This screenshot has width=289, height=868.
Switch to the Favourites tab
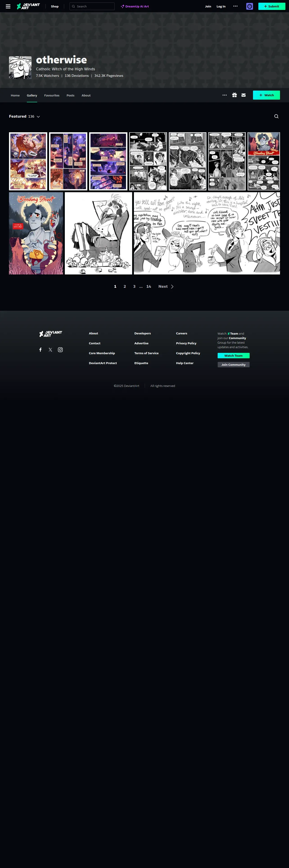pos(52,95)
